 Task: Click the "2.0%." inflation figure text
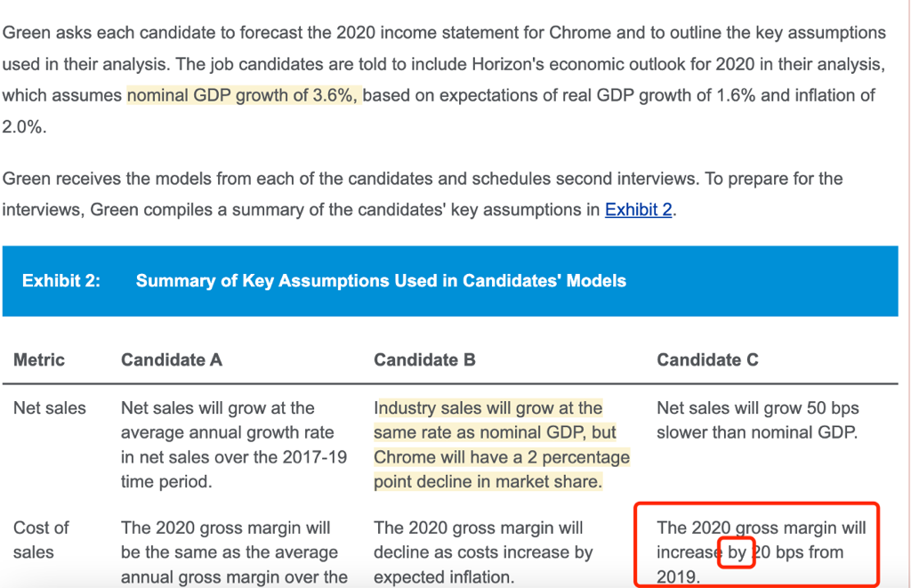[x=24, y=127]
